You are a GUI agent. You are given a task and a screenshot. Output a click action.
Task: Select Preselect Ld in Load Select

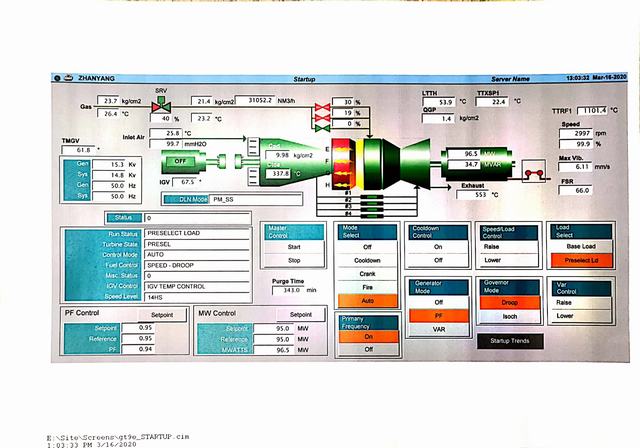pyautogui.click(x=581, y=260)
